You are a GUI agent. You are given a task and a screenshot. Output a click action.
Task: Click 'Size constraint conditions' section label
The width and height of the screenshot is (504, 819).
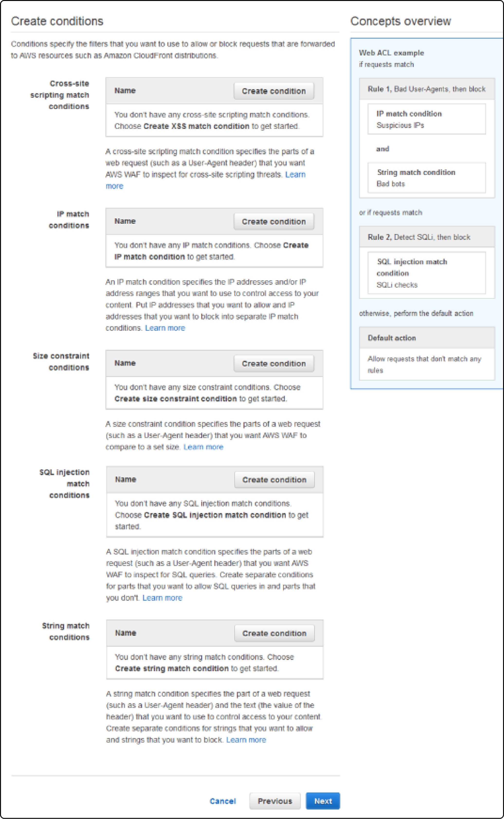pyautogui.click(x=61, y=362)
